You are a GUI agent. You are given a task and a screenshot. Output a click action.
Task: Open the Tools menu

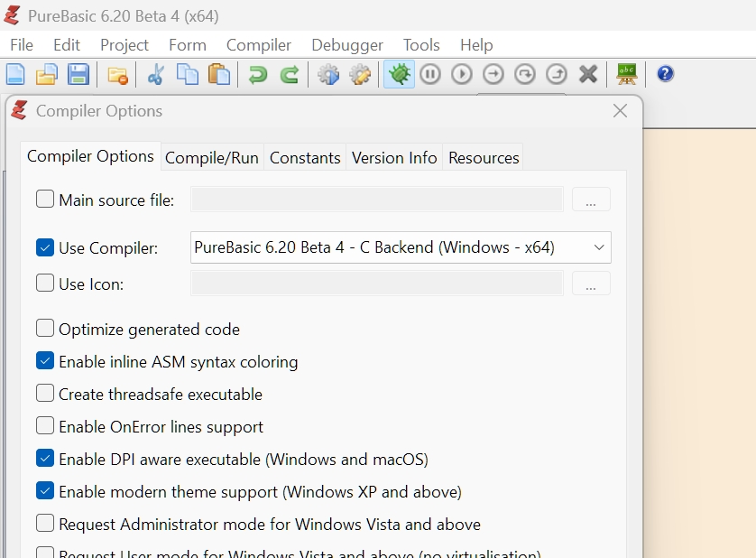[x=421, y=45]
